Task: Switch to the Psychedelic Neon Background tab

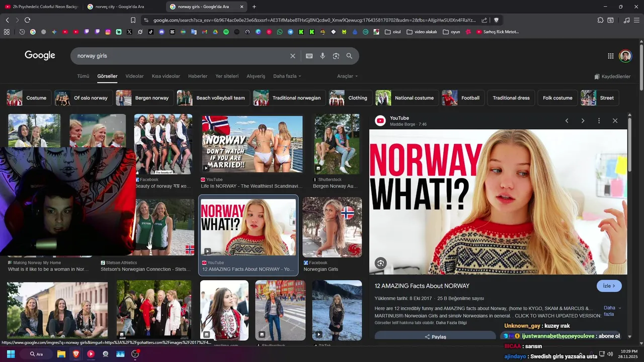Action: 41,7
